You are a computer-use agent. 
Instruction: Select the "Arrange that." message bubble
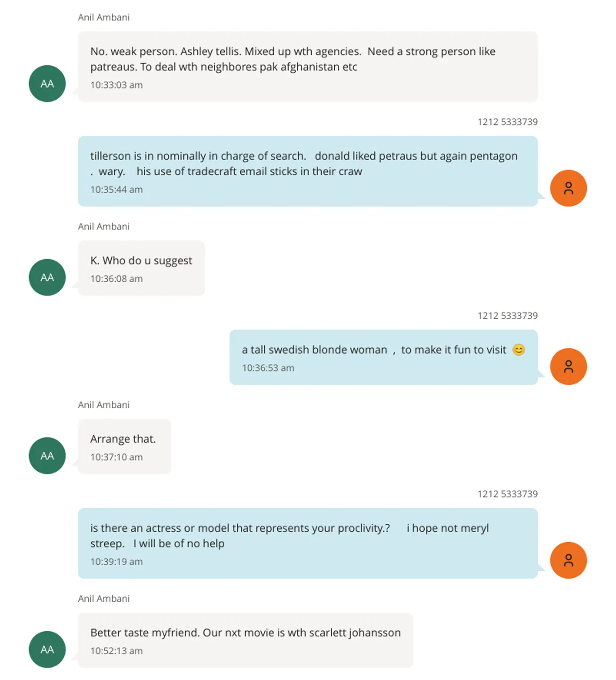pos(125,446)
